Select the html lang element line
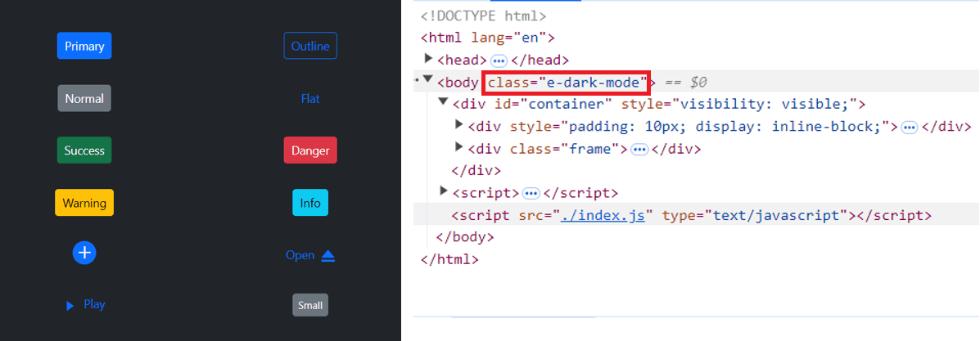Viewport: 980px width, 341px height. (x=488, y=38)
